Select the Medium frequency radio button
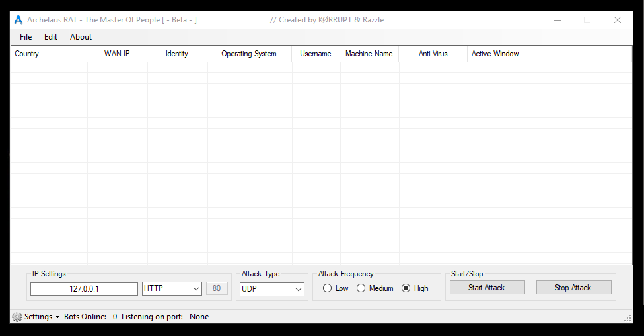 (x=361, y=288)
